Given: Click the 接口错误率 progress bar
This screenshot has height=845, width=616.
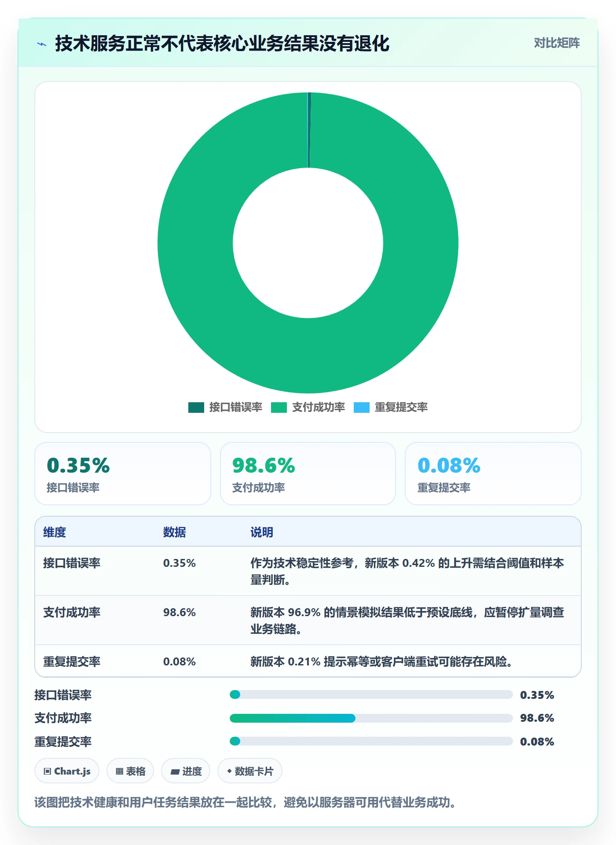Looking at the screenshot, I should pos(371,694).
